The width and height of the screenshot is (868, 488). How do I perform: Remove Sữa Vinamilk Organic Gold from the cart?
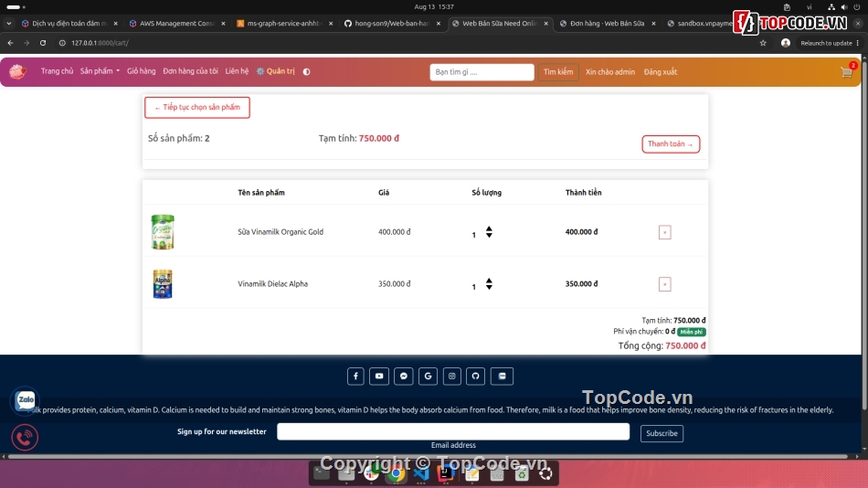point(665,232)
